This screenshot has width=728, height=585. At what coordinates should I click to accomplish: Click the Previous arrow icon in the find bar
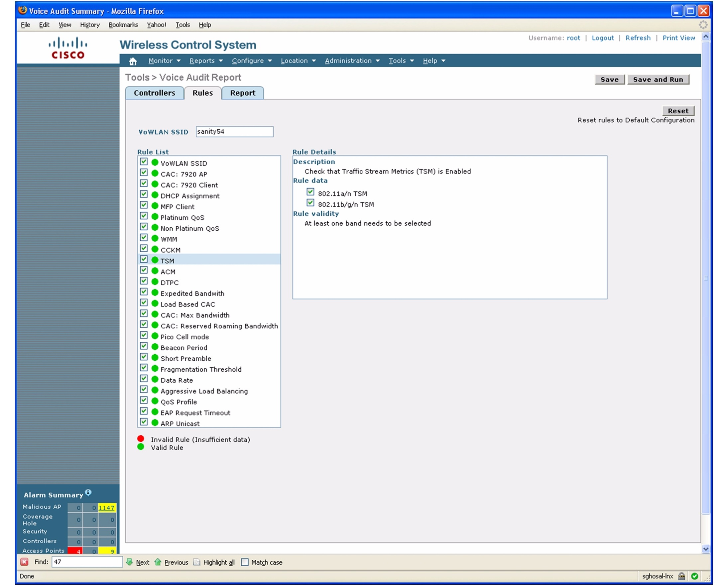point(158,562)
